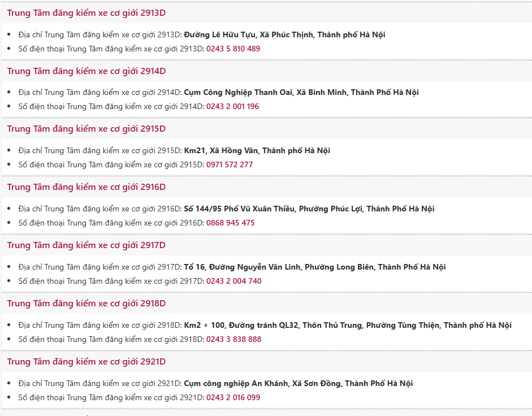Viewport: 532px width, 416px height.
Task: Open heading Trung Tâm đăng kiểm 2917D
Action: [x=86, y=245]
